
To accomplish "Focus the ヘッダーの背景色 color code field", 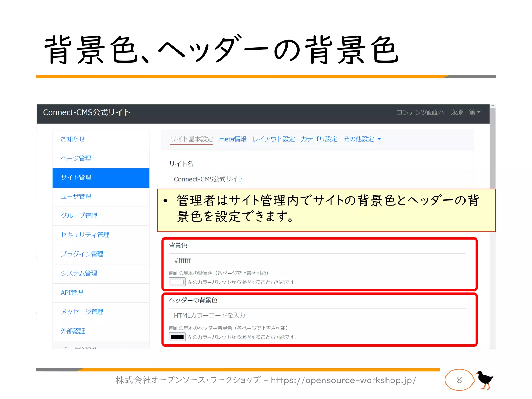I will coord(317,316).
